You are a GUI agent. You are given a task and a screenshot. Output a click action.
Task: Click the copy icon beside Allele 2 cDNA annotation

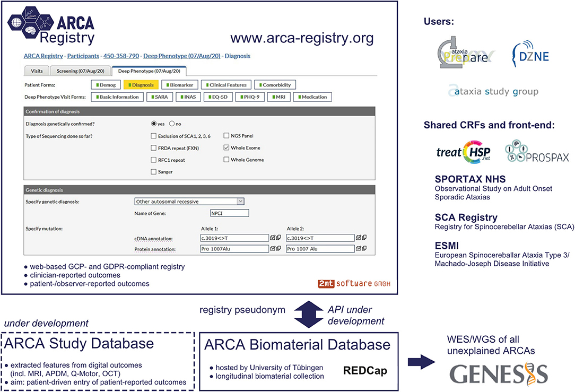pyautogui.click(x=364, y=238)
